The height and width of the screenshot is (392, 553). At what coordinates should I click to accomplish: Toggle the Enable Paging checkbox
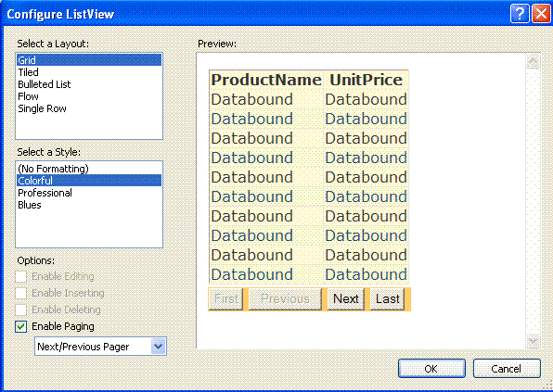[x=20, y=326]
